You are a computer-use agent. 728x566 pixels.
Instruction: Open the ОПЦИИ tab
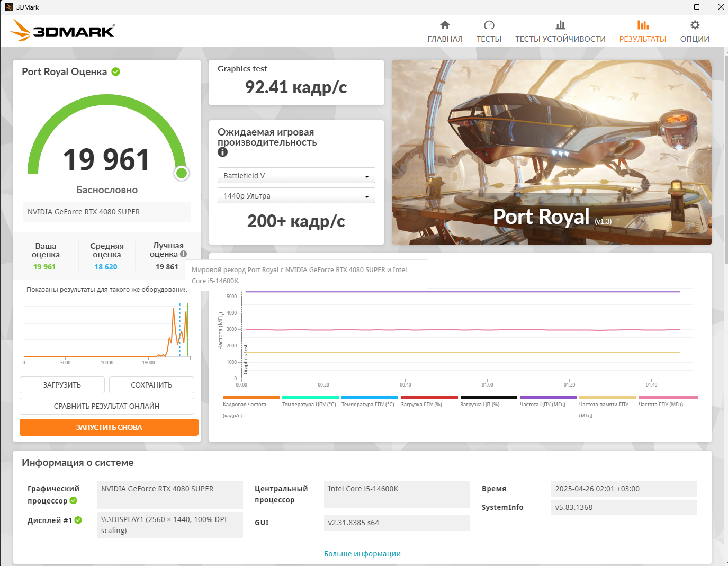[x=695, y=31]
